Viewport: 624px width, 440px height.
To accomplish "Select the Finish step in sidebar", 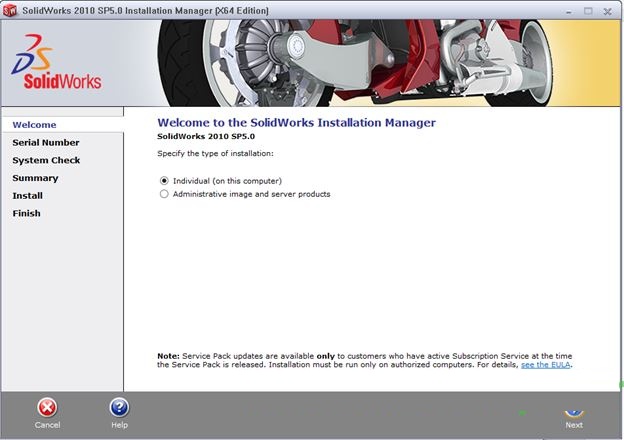I will tap(26, 213).
